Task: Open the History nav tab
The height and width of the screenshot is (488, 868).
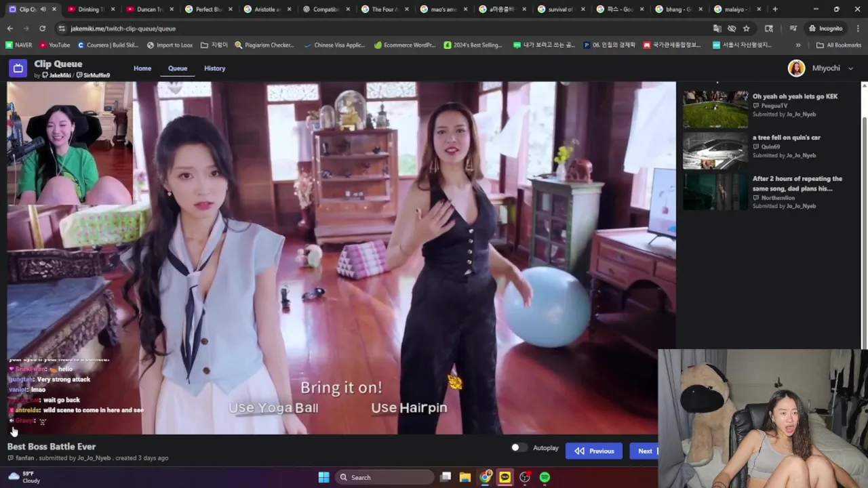Action: tap(214, 68)
